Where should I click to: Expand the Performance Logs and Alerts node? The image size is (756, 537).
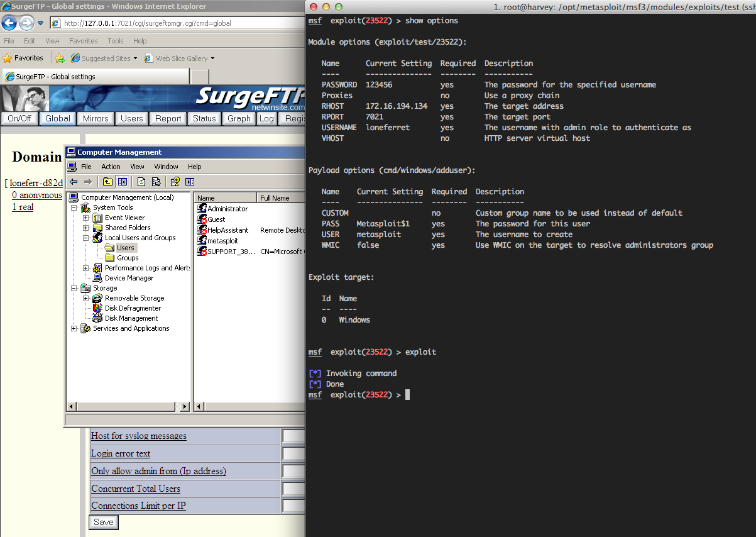click(x=85, y=268)
